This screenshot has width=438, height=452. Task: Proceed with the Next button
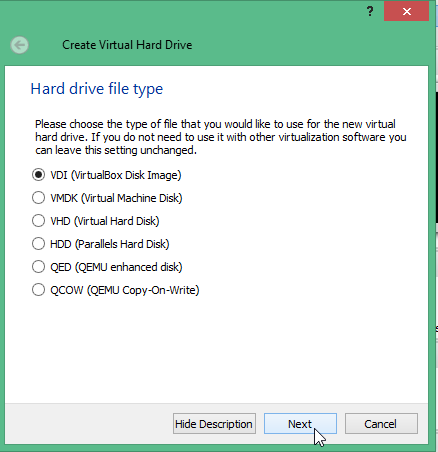pyautogui.click(x=300, y=424)
